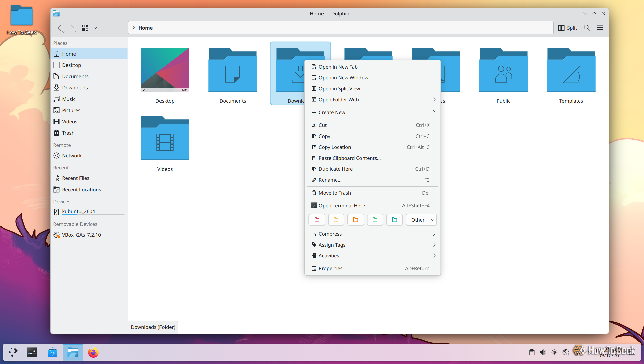Open the application launcher in taskbar
The image size is (644, 364).
point(13,352)
